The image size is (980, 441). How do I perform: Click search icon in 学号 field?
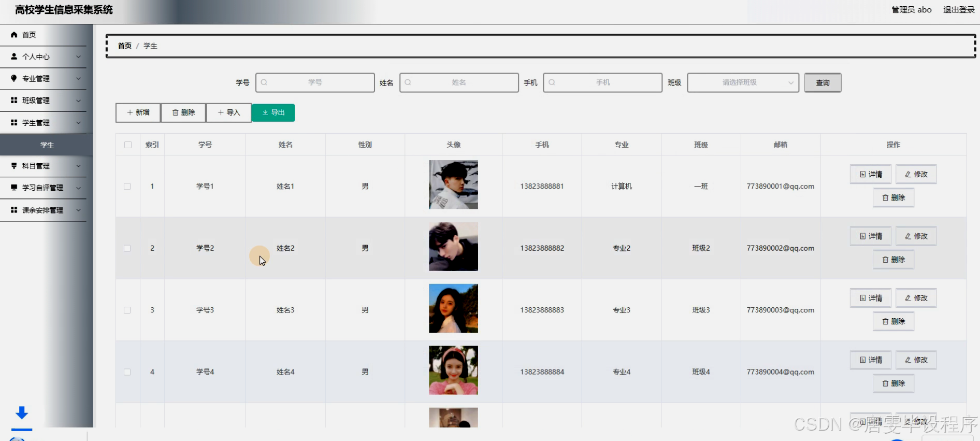(x=264, y=82)
